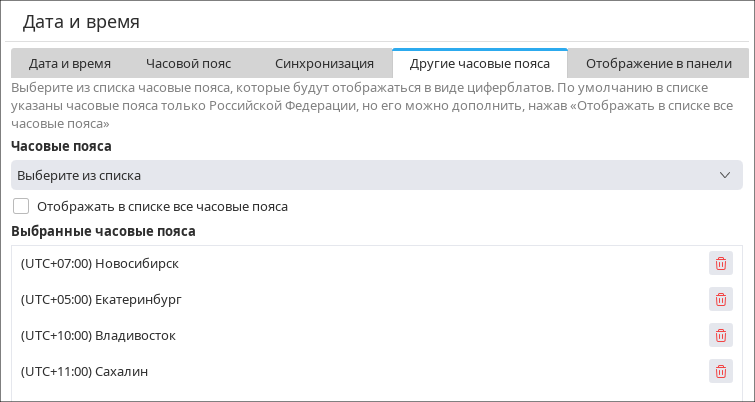
Task: Click the "Дата и время" window title
Action: [x=81, y=20]
